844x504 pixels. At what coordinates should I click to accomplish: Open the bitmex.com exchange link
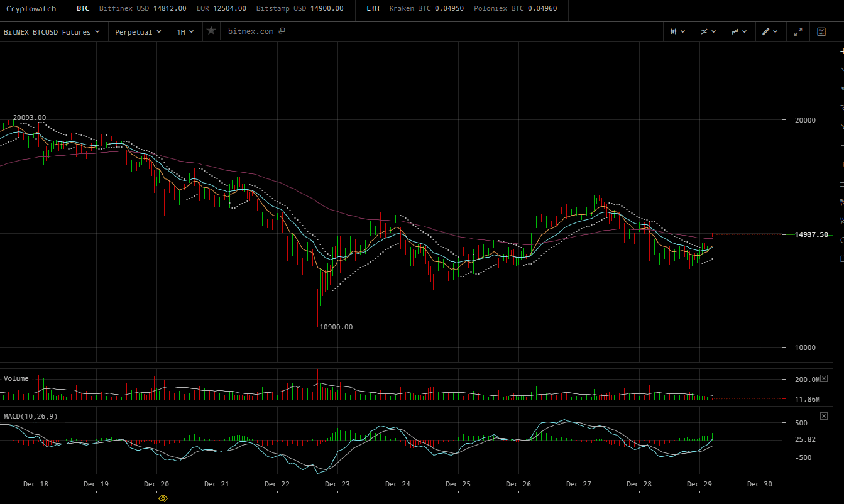(251, 31)
